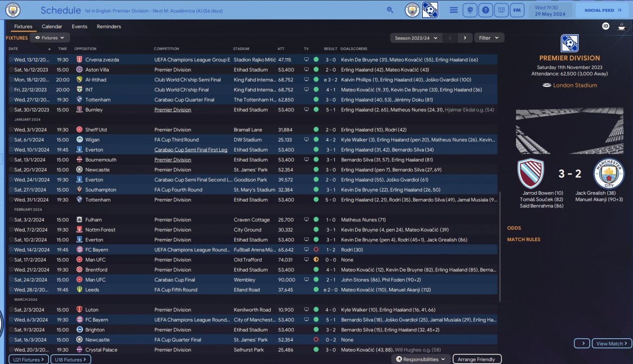Toggle the tick circle on INT row
This screenshot has width=633, height=364.
click(x=11, y=90)
